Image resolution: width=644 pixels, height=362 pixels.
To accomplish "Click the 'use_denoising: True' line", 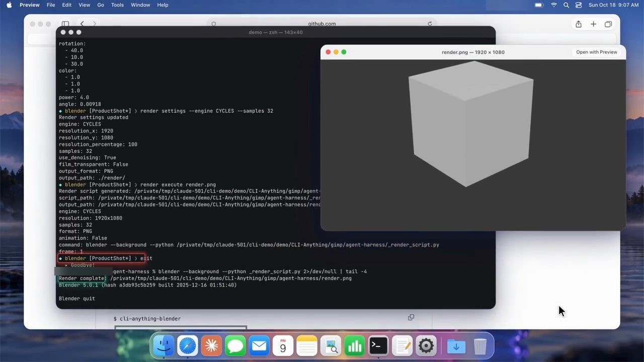I will coord(88,158).
